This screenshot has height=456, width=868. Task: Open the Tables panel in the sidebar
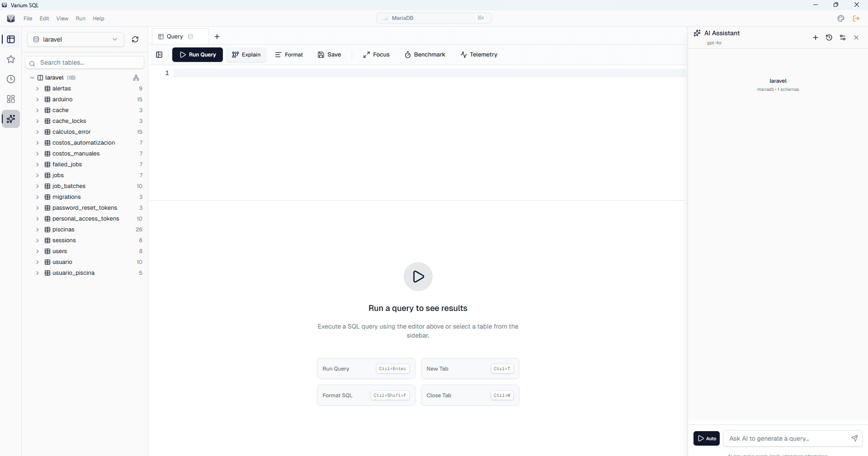click(11, 39)
